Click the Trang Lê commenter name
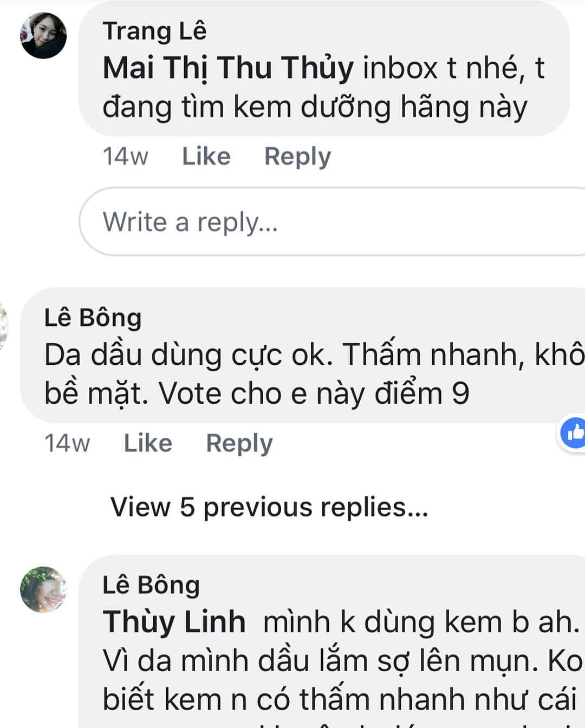Screen dimensions: 585x728 pos(154,31)
